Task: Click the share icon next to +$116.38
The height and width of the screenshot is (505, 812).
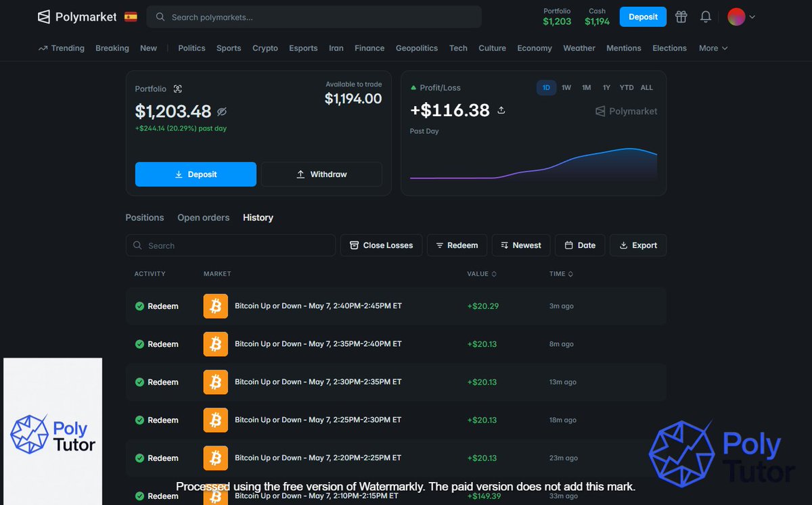Action: [501, 110]
